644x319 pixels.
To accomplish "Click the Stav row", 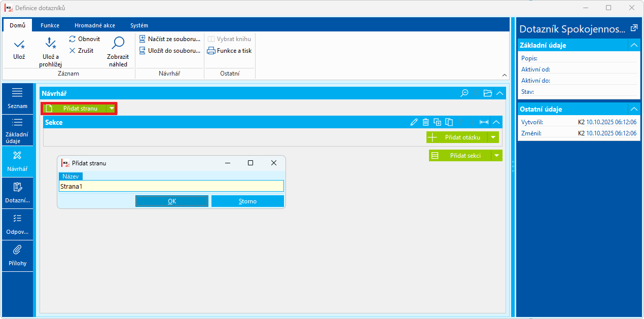I will pos(579,92).
